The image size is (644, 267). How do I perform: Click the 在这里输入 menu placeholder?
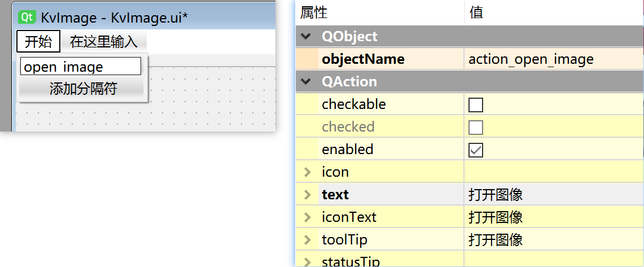click(x=103, y=41)
